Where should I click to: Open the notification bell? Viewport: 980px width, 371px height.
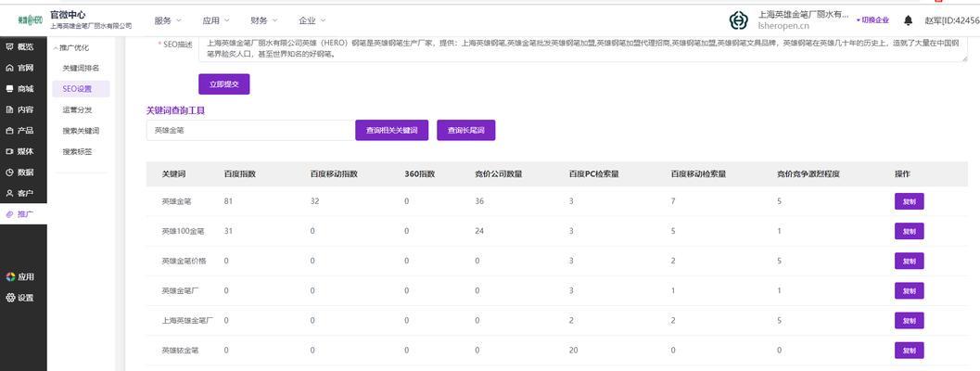point(908,20)
